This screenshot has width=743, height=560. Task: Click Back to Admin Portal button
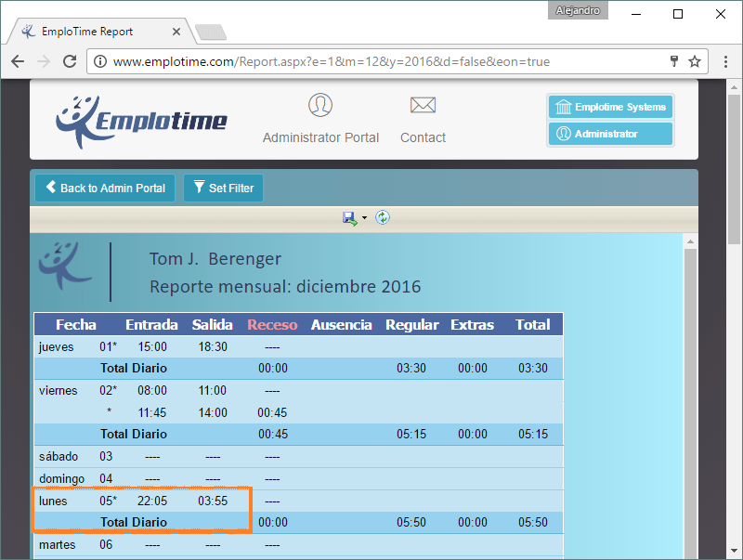pos(105,188)
